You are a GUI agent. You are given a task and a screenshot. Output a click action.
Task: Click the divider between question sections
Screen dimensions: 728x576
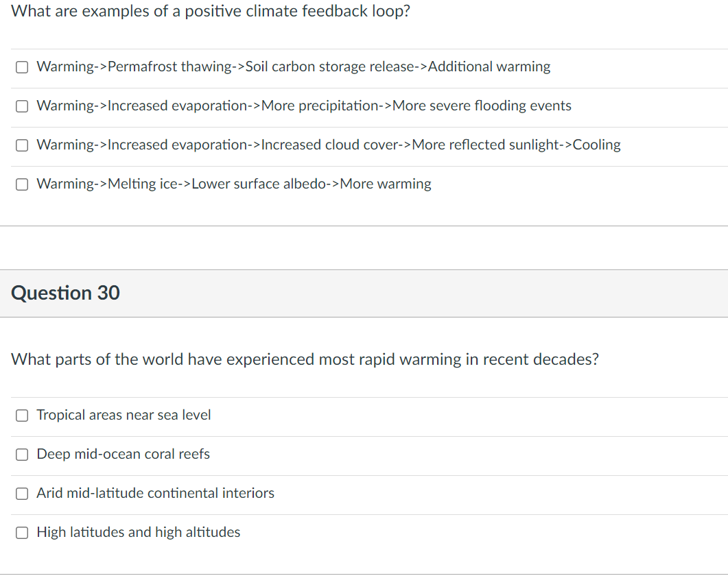(x=364, y=225)
